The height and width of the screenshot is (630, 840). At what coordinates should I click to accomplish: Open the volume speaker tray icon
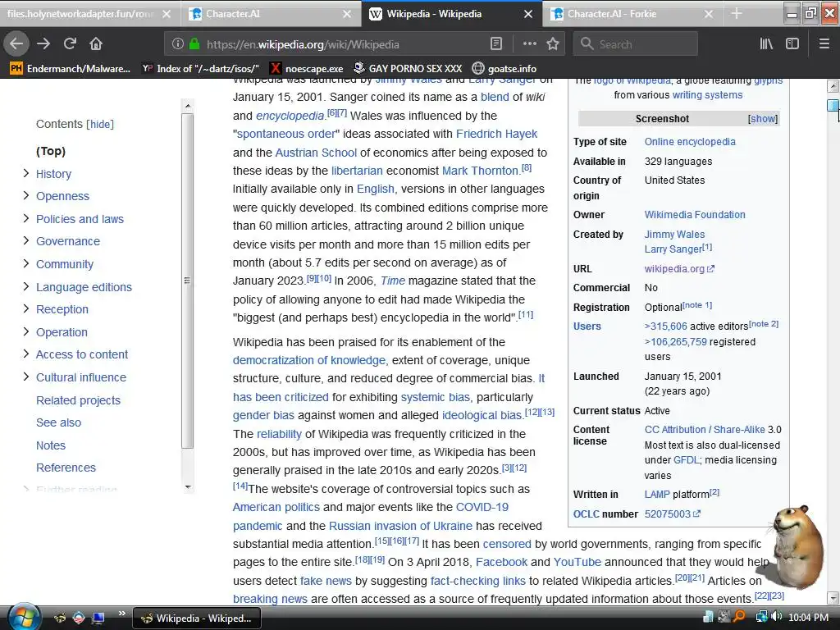776,617
